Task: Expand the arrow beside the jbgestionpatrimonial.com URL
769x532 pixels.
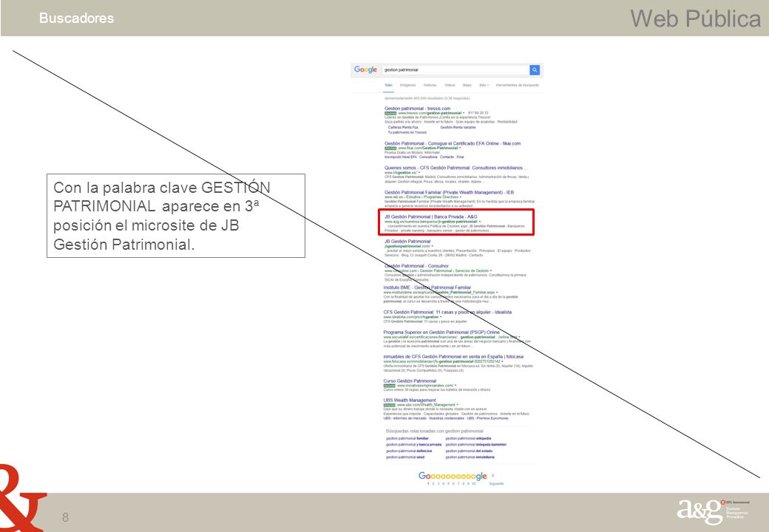Action: 432,246
